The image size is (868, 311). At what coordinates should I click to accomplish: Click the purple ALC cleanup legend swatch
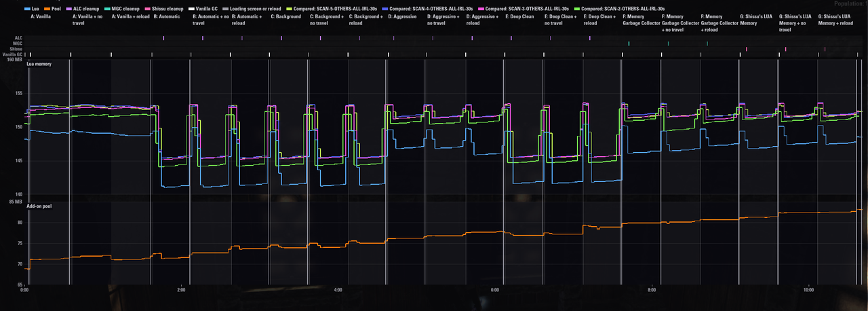(68, 9)
